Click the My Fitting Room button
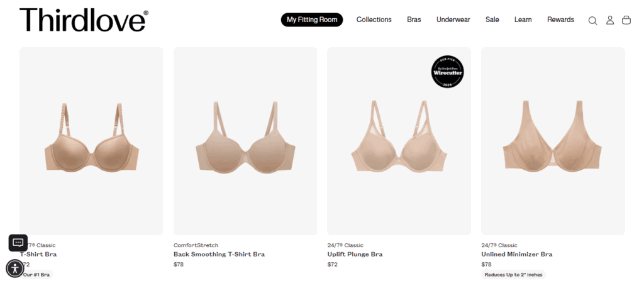The width and height of the screenshot is (644, 283). coord(312,19)
